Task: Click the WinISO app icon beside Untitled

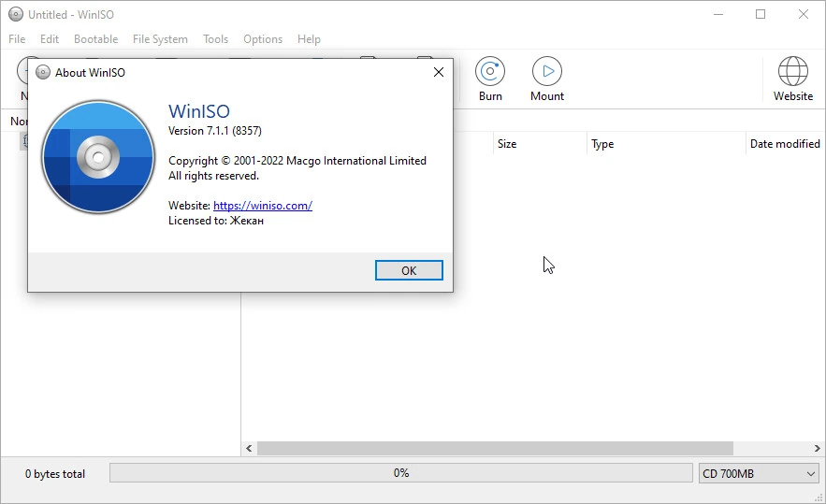Action: coord(16,14)
